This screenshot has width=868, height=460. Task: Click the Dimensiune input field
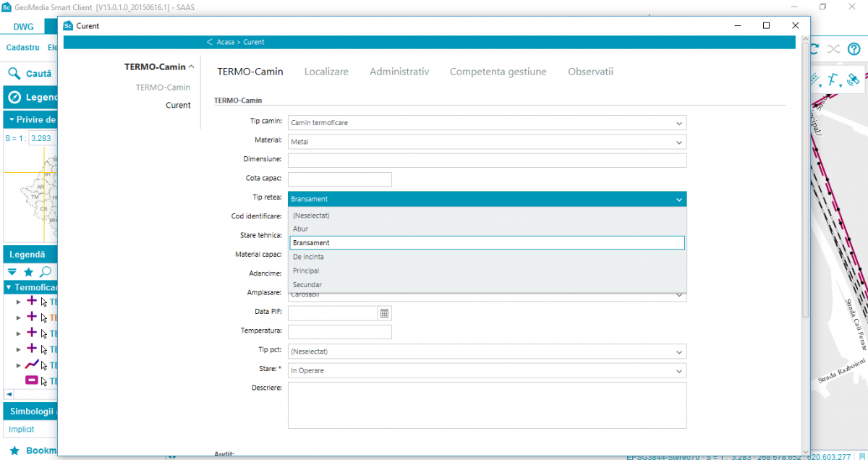(487, 161)
